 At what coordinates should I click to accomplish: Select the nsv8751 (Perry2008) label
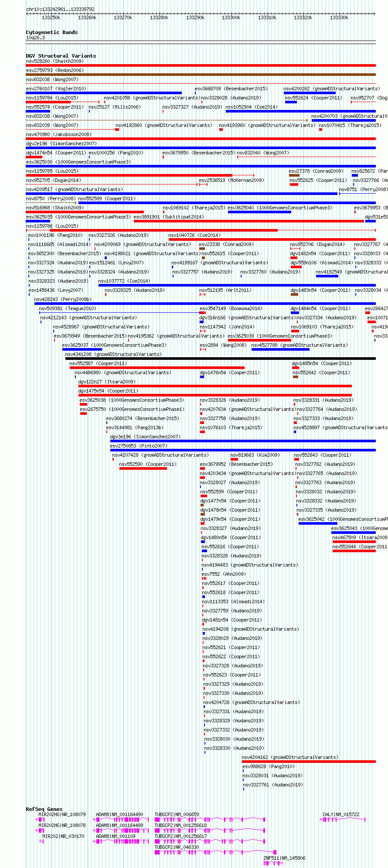click(x=363, y=189)
